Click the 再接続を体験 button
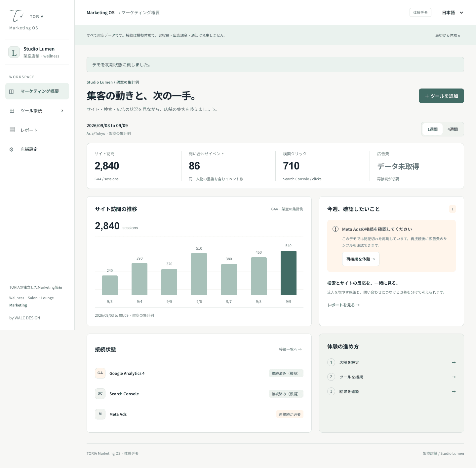476x468 pixels. point(361,259)
